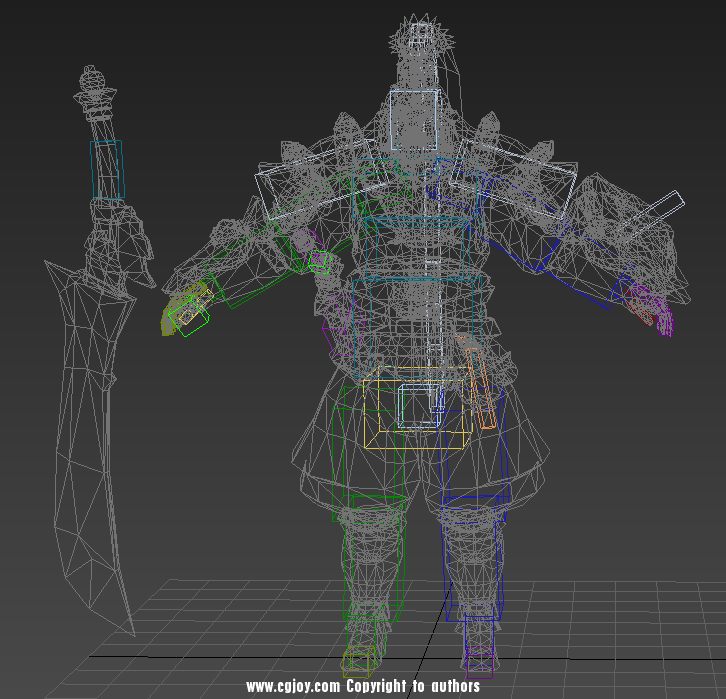Viewport: 726px width, 699px height.
Task: Click the teal bone on sword handle
Action: coord(106,170)
